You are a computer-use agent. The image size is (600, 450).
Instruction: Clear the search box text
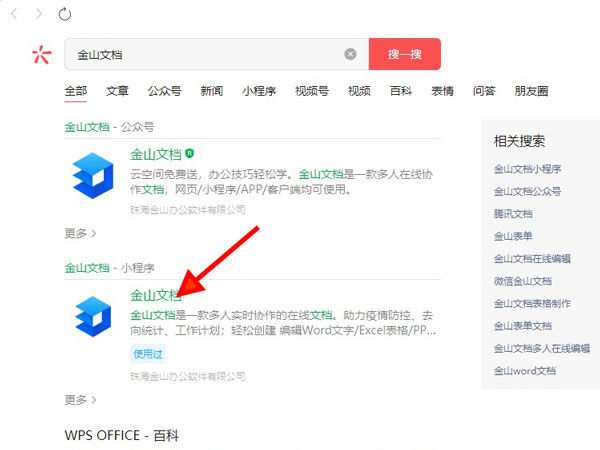coord(350,54)
